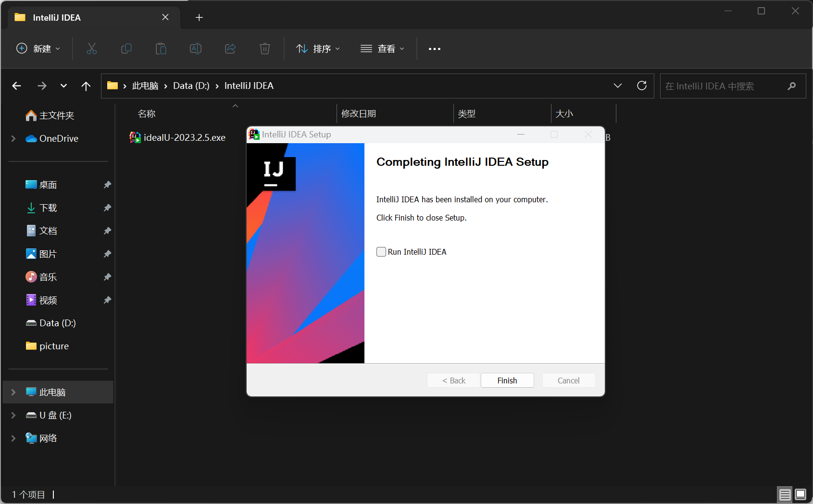
Task: Open the 图片 pictures shortcut
Action: tap(41, 254)
